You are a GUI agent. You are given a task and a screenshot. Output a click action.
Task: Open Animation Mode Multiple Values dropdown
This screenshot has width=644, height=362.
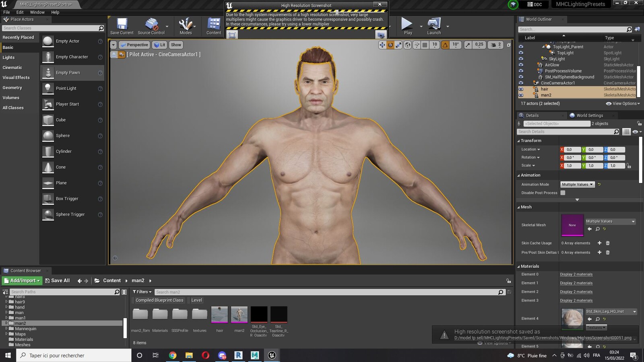click(x=578, y=184)
